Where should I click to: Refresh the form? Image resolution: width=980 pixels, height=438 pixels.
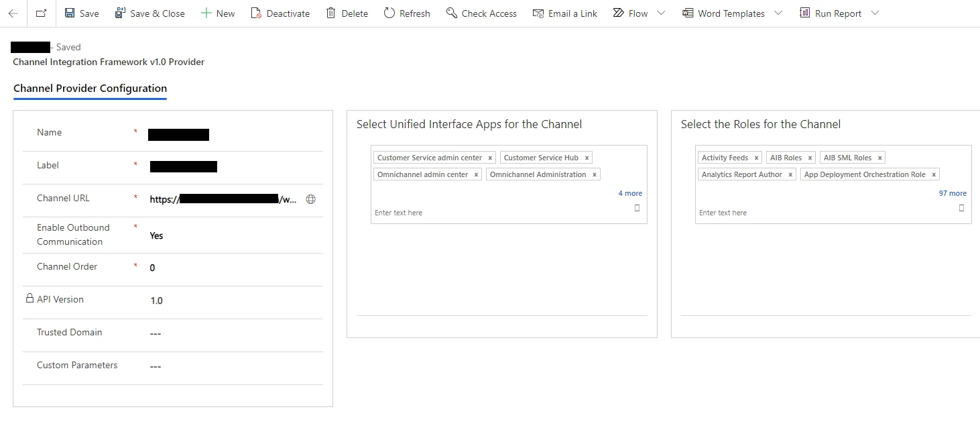tap(407, 13)
